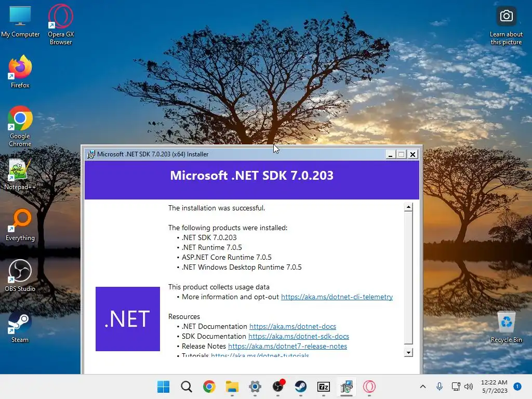
Task: Click the network tray icon
Action: point(456,387)
